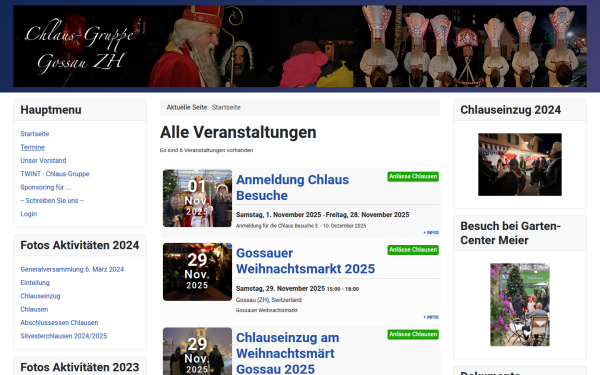Click + INFOS for Gossauer Weihnachtsmarkt
The image size is (600, 375).
click(x=431, y=317)
